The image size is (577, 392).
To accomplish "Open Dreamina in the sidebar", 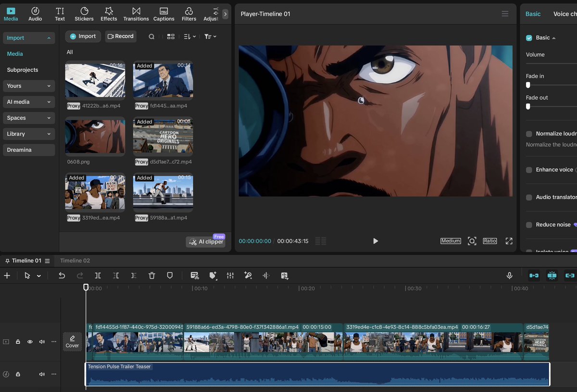I will pyautogui.click(x=29, y=150).
